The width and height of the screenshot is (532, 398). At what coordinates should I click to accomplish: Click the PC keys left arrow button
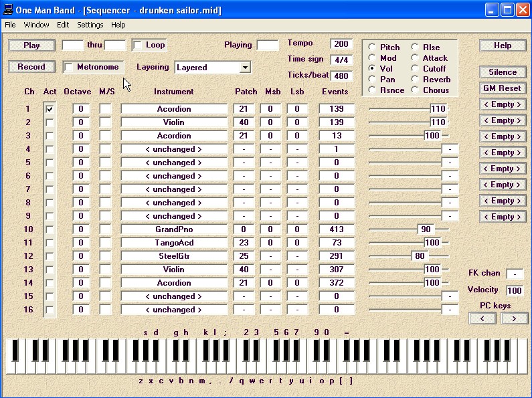tap(482, 318)
